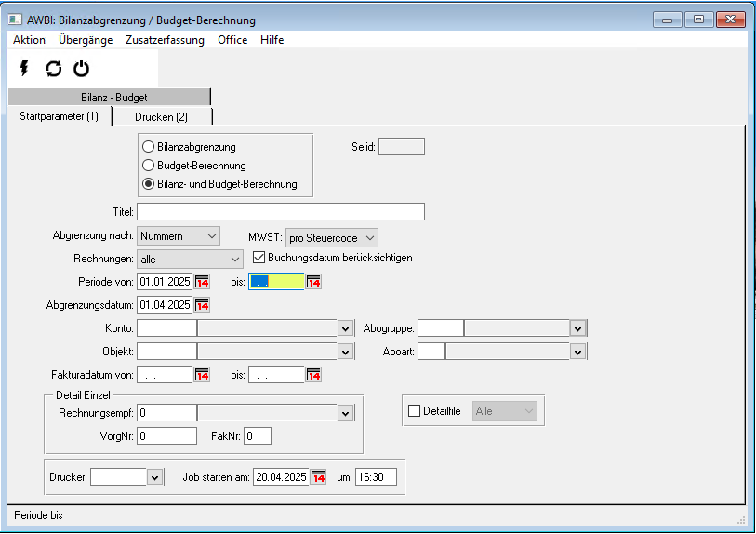Click the Bilanz - Budget header button

[x=108, y=97]
